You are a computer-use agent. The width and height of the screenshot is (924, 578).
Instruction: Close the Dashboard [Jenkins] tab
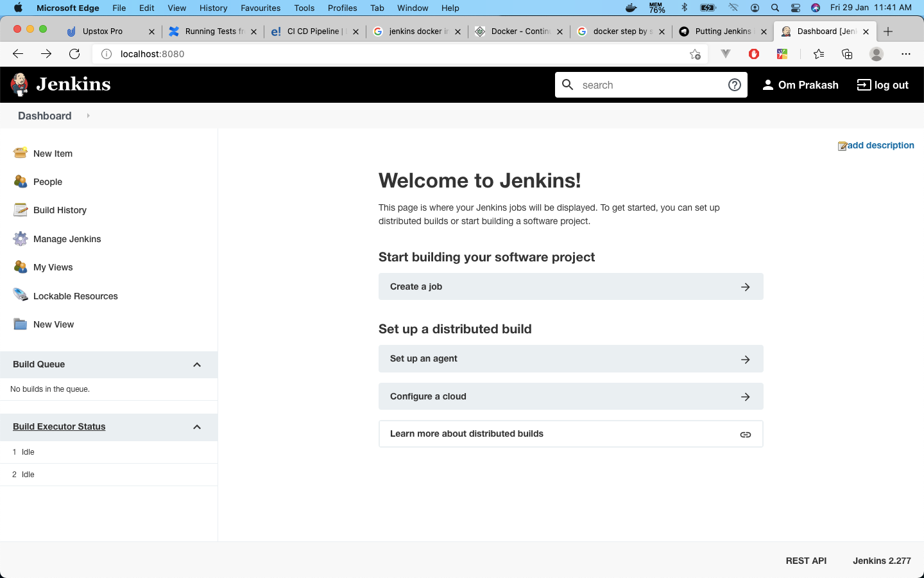point(866,31)
